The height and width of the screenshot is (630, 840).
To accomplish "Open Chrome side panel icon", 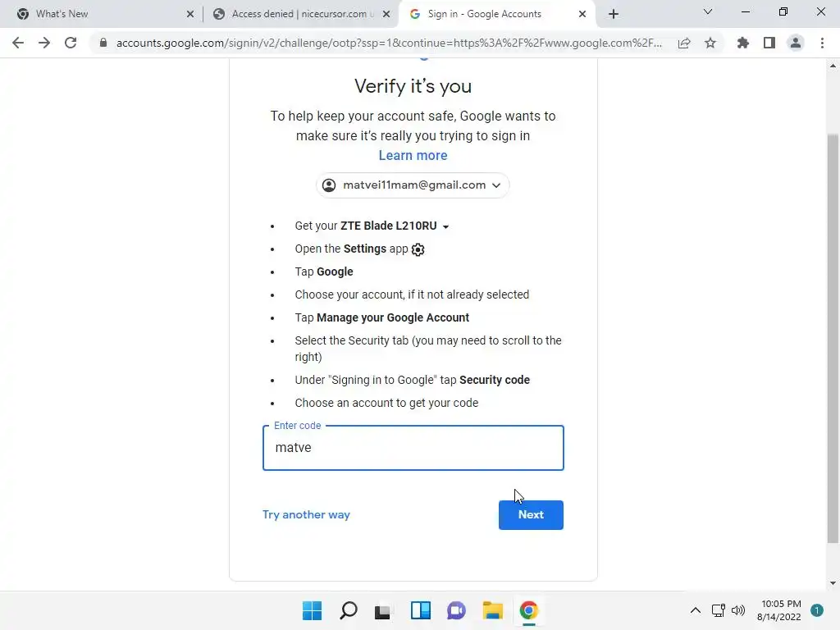I will coord(769,43).
